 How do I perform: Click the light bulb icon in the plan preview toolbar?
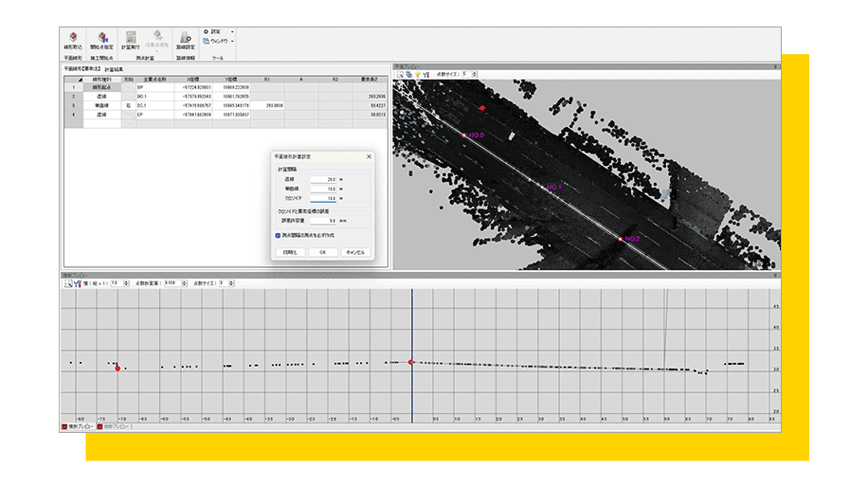tap(418, 75)
